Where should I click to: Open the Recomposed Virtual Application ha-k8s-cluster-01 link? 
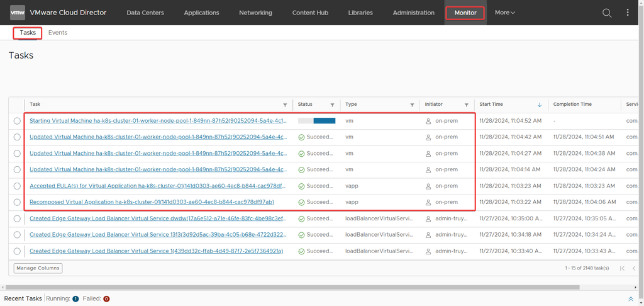coord(152,202)
